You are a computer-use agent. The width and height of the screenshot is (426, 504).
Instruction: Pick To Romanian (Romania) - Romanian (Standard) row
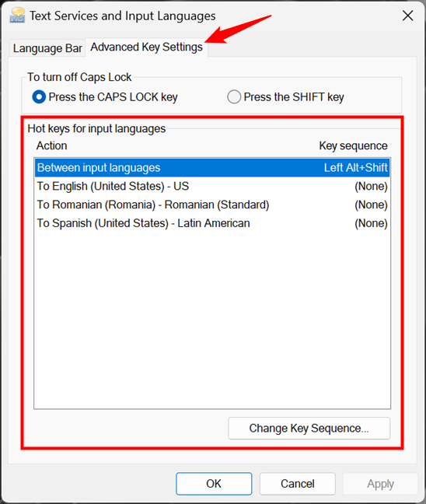[x=212, y=205]
